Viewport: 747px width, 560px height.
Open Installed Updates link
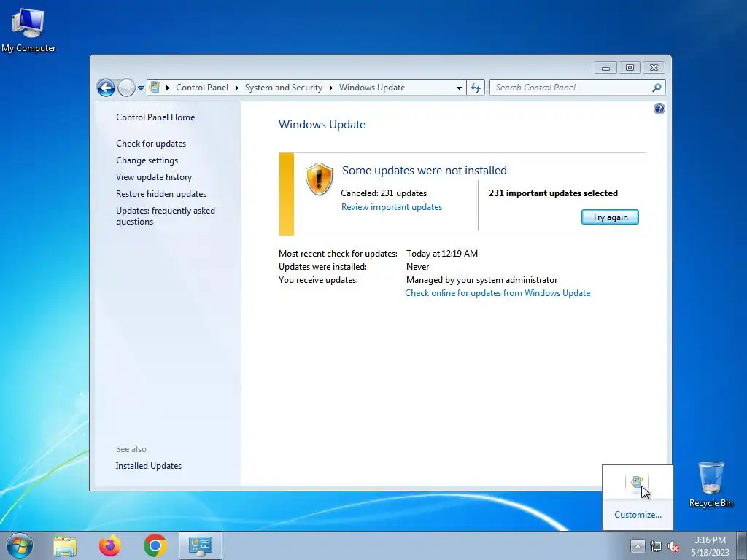[x=149, y=466]
